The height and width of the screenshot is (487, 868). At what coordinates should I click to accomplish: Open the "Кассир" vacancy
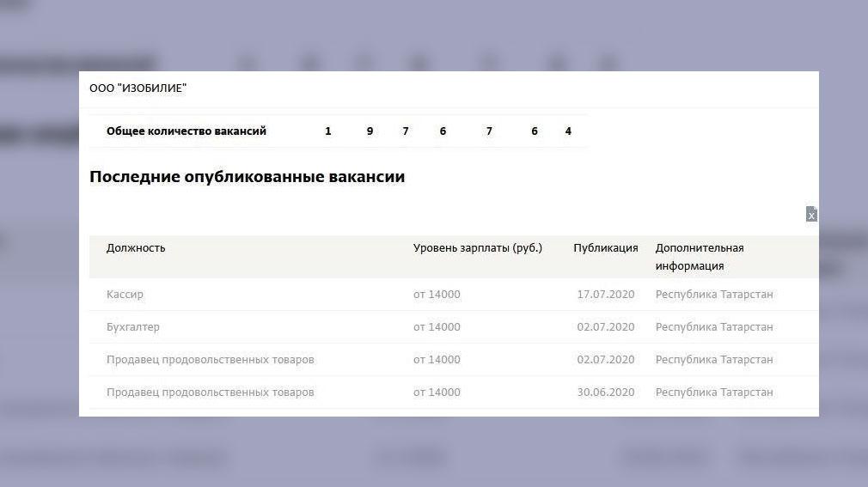tap(125, 295)
